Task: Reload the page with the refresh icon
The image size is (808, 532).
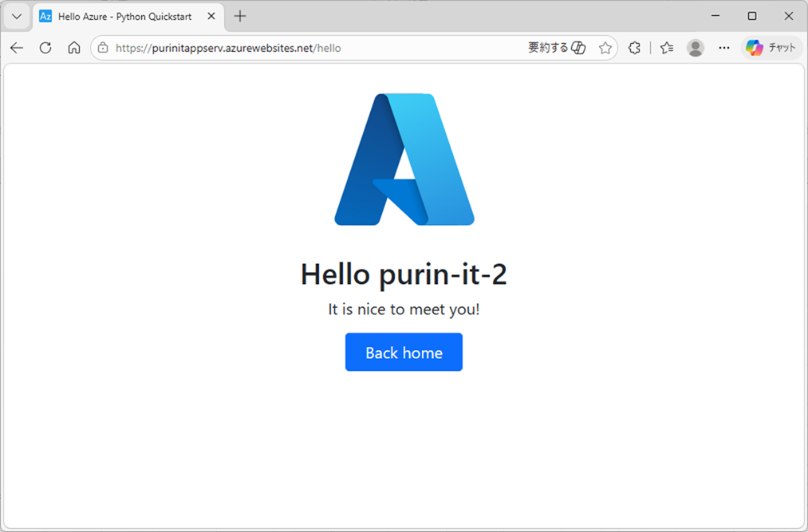Action: tap(45, 48)
